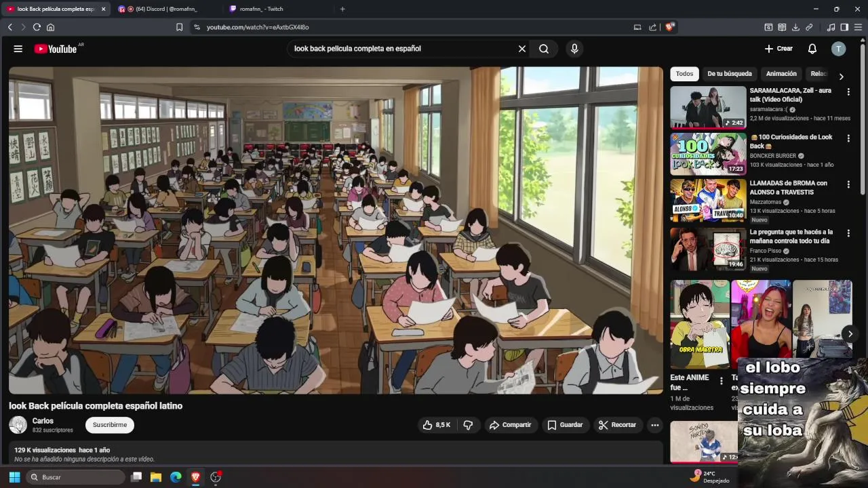Image resolution: width=868 pixels, height=488 pixels.
Task: Share this page icon in address bar
Action: click(x=652, y=27)
